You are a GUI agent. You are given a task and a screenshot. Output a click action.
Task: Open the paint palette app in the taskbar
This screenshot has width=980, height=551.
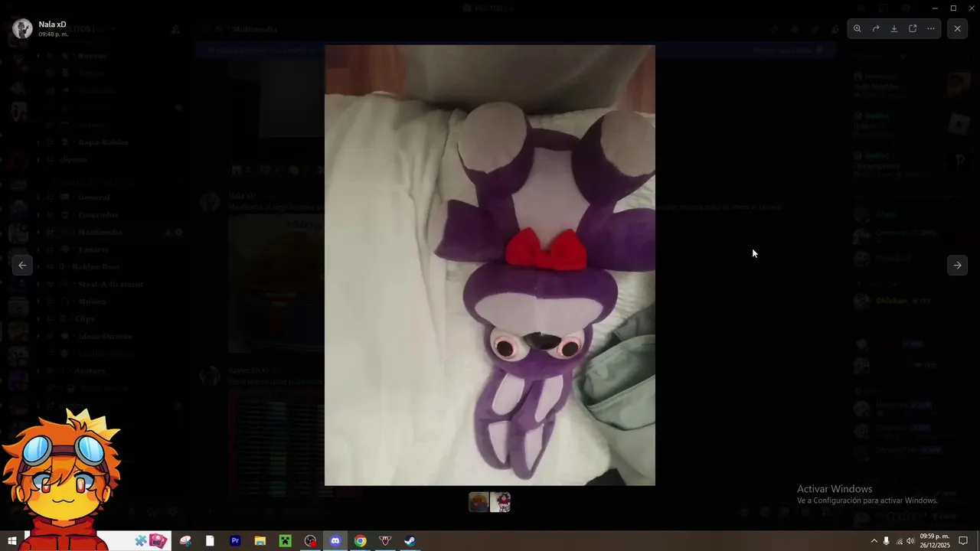point(185,541)
